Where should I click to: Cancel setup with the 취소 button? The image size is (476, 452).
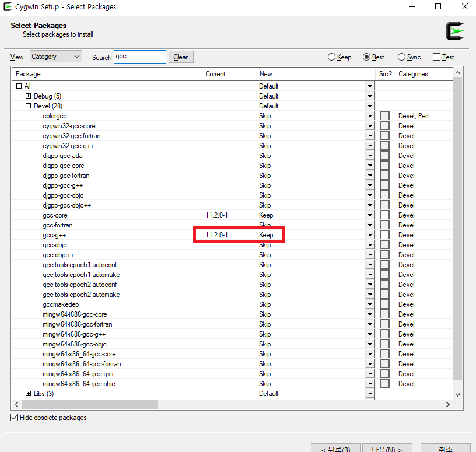pyautogui.click(x=445, y=448)
